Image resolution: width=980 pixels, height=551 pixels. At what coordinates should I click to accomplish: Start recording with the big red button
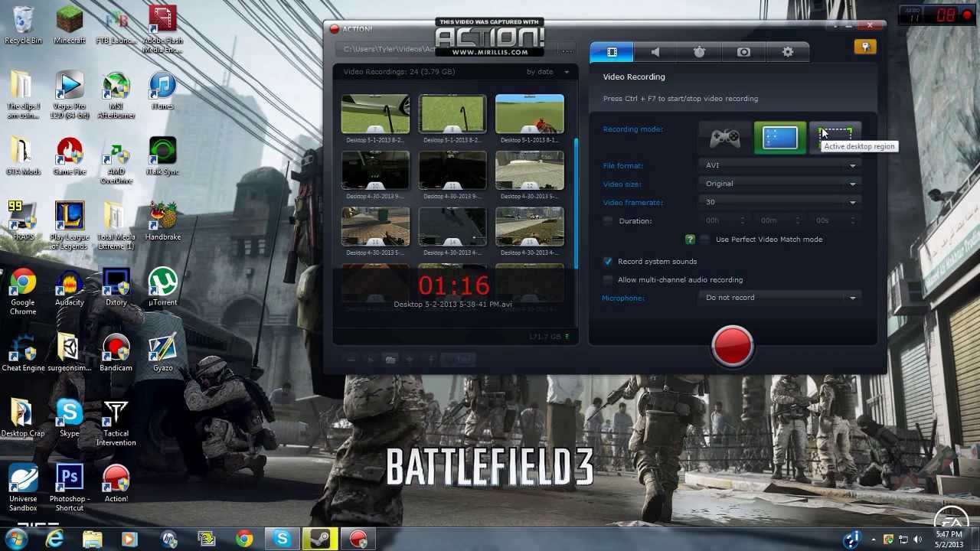click(x=732, y=346)
